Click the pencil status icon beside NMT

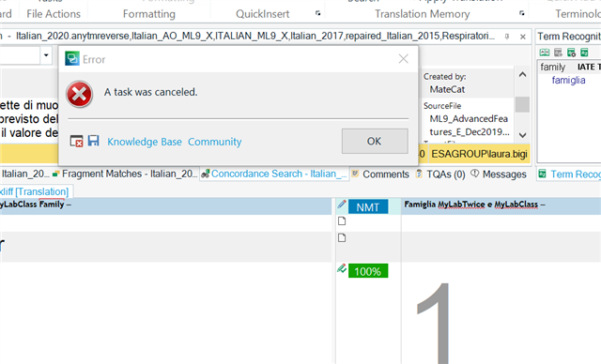click(x=342, y=205)
